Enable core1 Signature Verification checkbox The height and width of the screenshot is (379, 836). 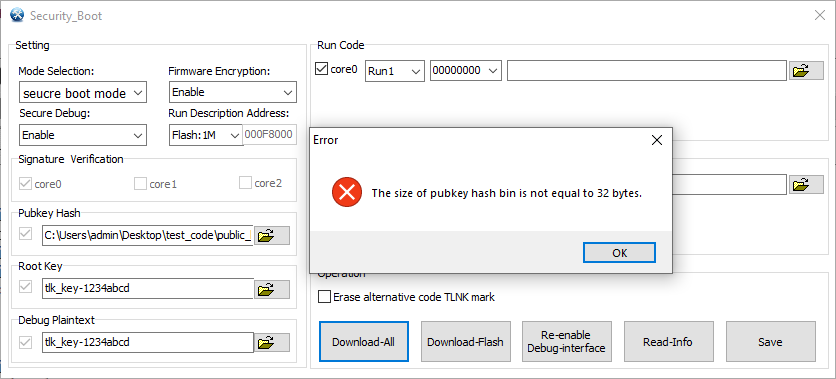(x=140, y=184)
